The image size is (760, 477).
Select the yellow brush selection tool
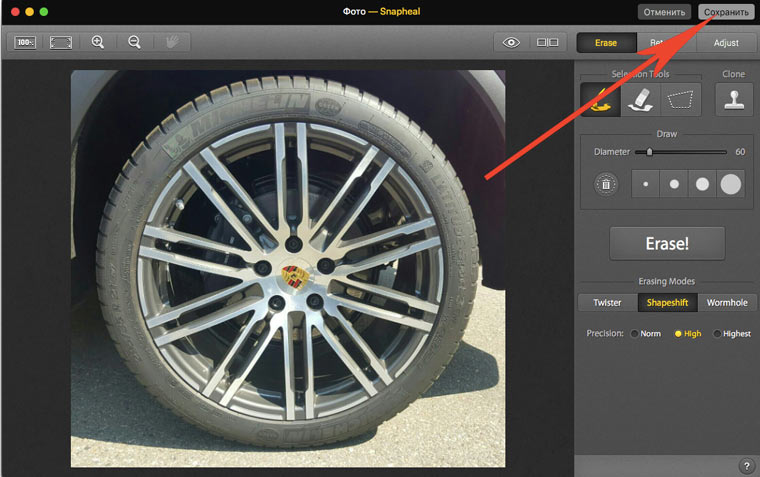601,99
